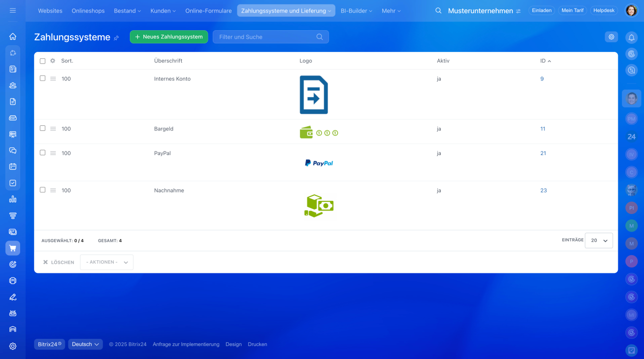Image resolution: width=644 pixels, height=359 pixels.
Task: Click the drag handle of the Bargeld row
Action: click(53, 129)
